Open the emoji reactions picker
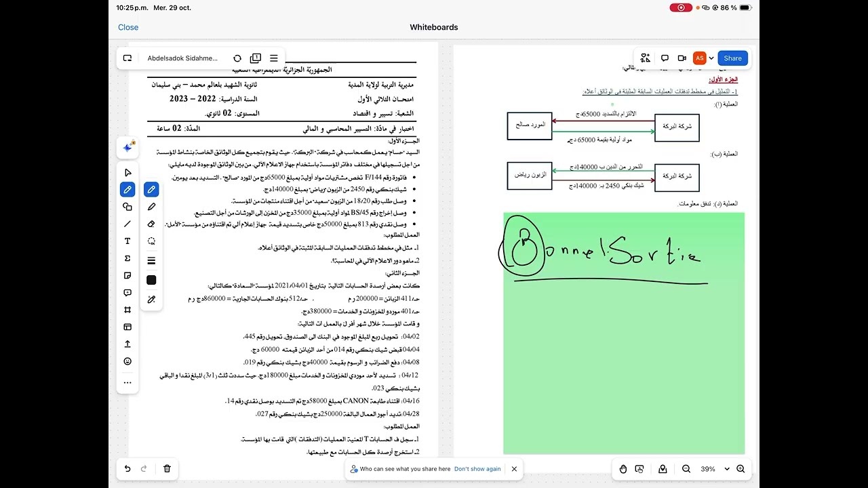The image size is (868, 488). coord(127,361)
